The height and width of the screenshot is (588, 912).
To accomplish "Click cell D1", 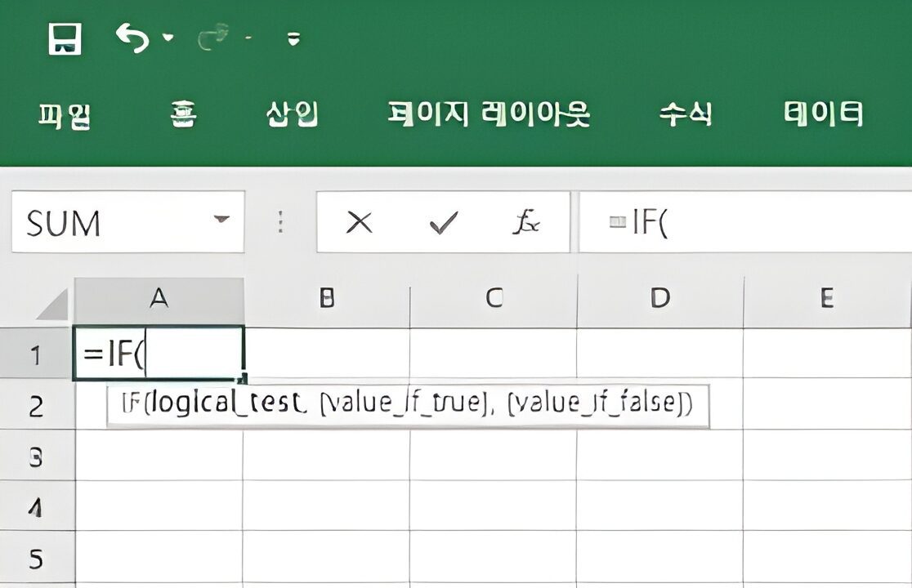I will (x=660, y=354).
